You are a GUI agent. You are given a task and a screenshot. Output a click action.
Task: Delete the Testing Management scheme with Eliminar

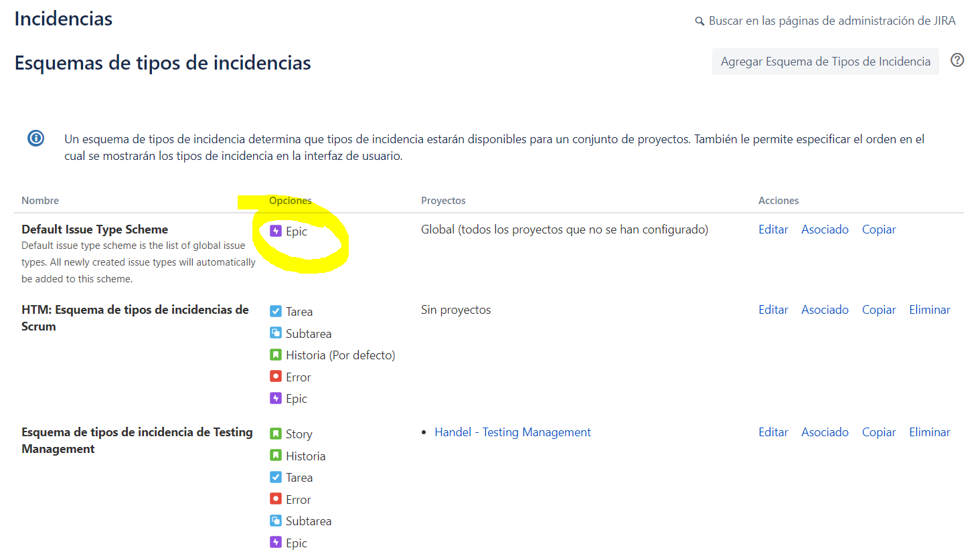click(930, 432)
